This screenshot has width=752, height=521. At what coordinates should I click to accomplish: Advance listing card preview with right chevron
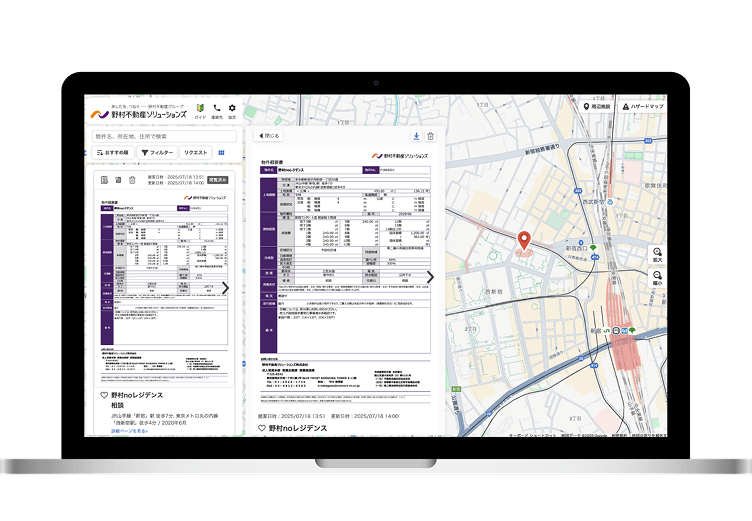pos(225,288)
